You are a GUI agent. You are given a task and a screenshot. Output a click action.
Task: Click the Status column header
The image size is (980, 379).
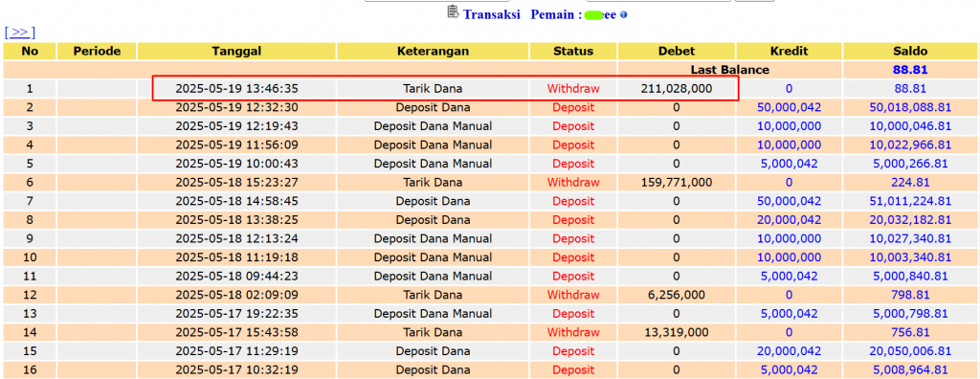click(573, 52)
